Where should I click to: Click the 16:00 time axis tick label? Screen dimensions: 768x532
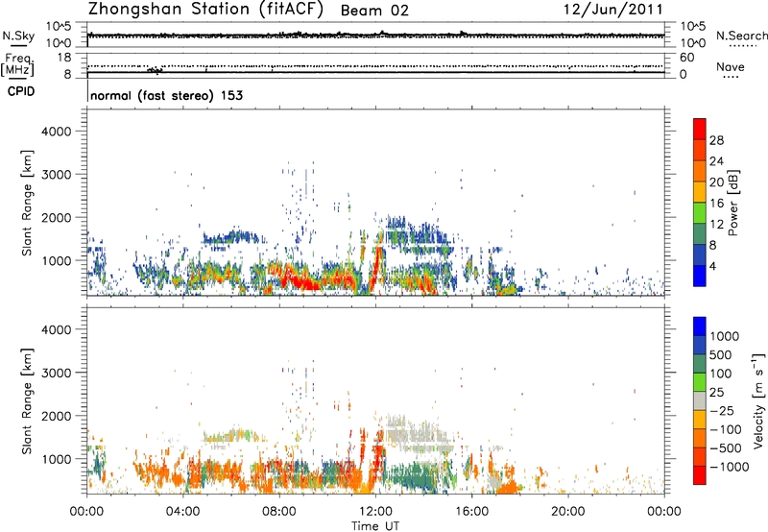pyautogui.click(x=471, y=512)
